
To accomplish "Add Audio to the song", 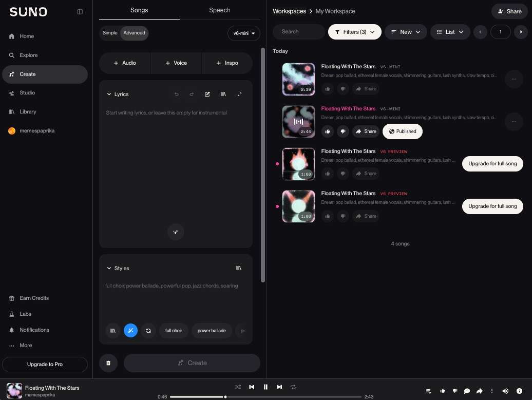I will pyautogui.click(x=124, y=63).
